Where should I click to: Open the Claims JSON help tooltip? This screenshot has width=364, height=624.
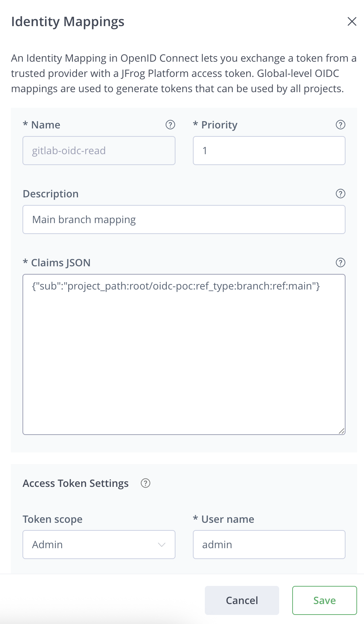(x=340, y=262)
